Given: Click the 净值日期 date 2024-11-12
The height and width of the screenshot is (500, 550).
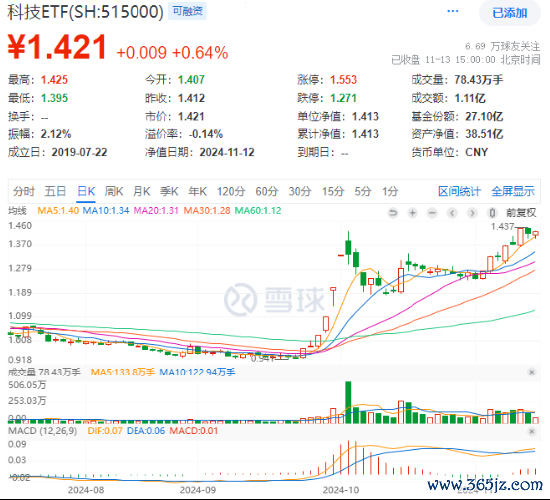Looking at the screenshot, I should point(227,152).
